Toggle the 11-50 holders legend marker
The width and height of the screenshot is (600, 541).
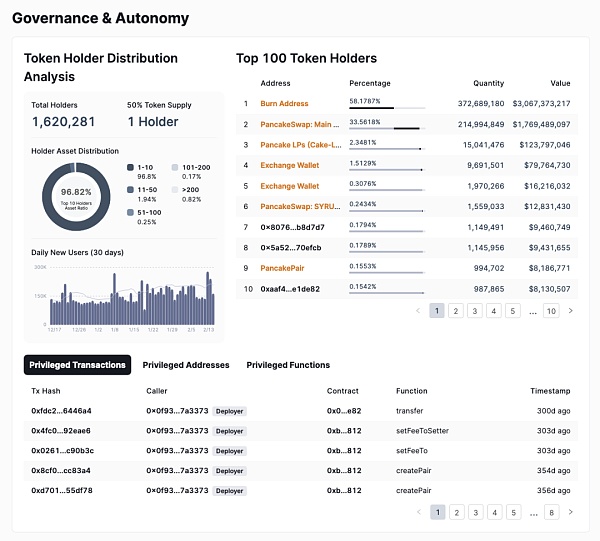pyautogui.click(x=130, y=189)
